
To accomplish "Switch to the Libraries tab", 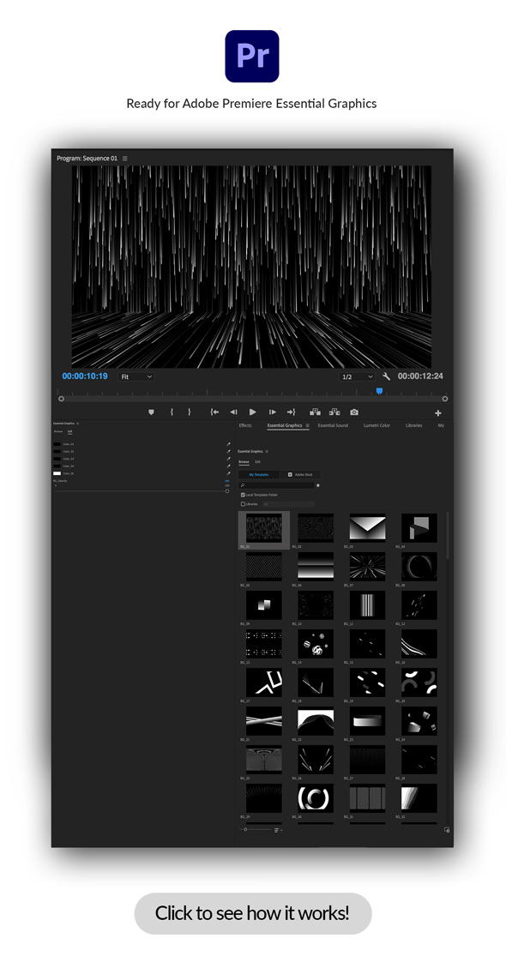I will point(413,425).
